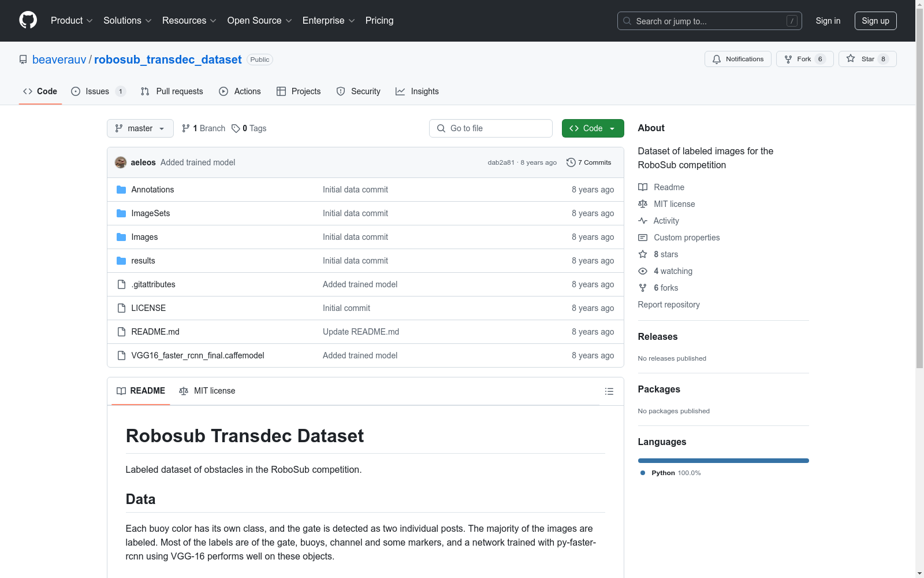Click the eye icon beside 4 watching
This screenshot has height=578, width=924.
(643, 271)
